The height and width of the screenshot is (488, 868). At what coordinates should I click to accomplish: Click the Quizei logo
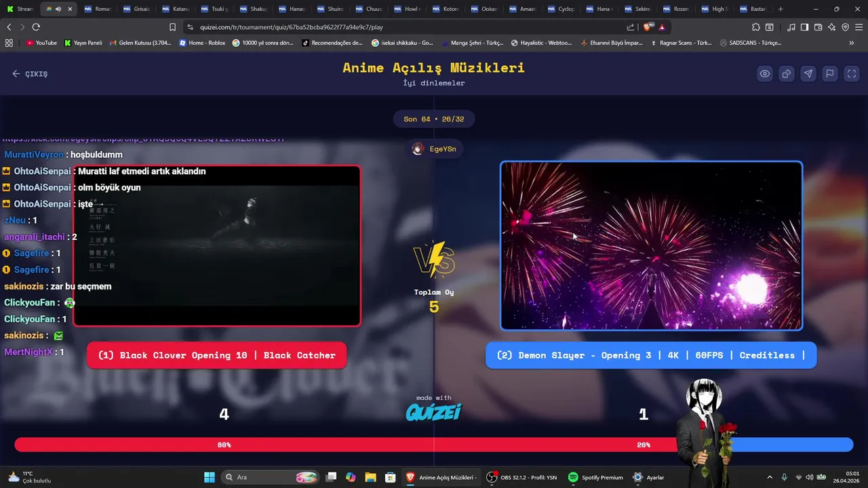click(434, 411)
